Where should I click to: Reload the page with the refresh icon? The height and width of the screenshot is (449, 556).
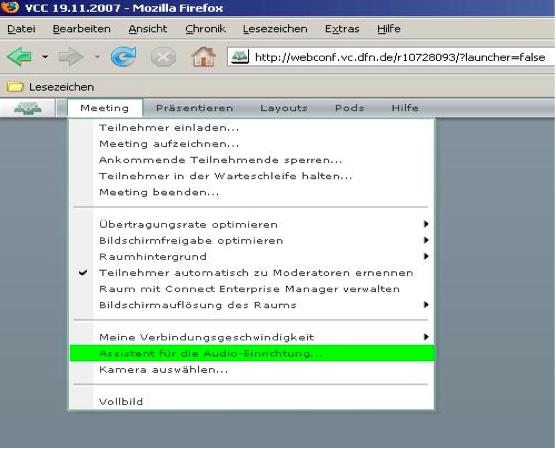click(x=123, y=56)
